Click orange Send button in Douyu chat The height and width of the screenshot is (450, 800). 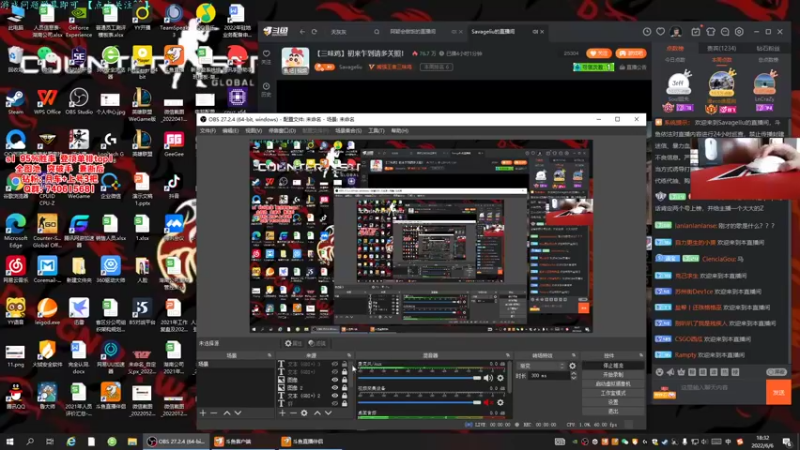(778, 392)
